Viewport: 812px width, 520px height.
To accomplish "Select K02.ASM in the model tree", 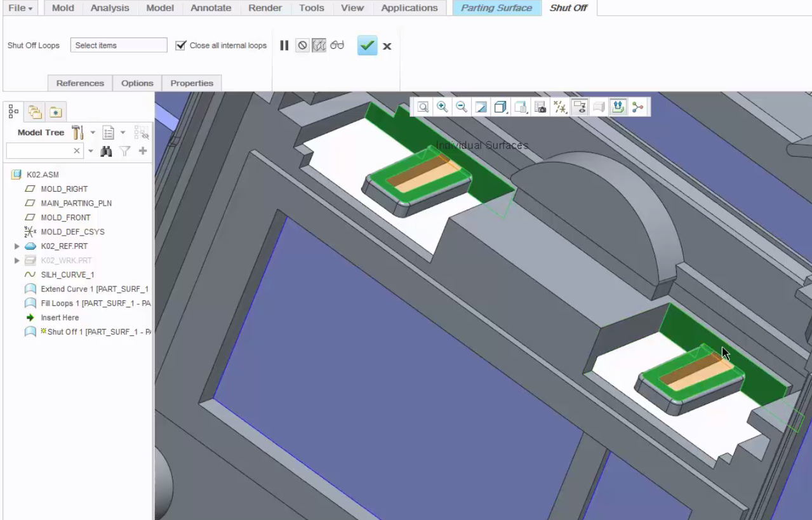I will [43, 174].
